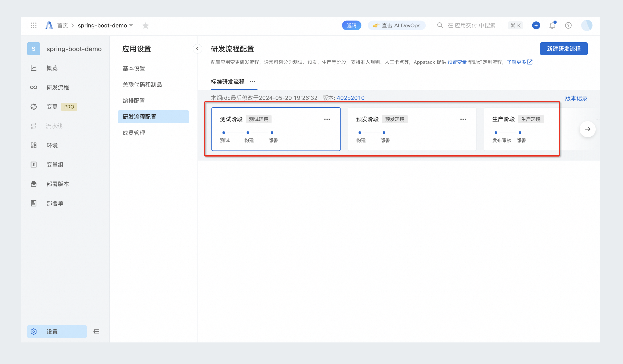Click the S application avatar icon

(x=34, y=49)
